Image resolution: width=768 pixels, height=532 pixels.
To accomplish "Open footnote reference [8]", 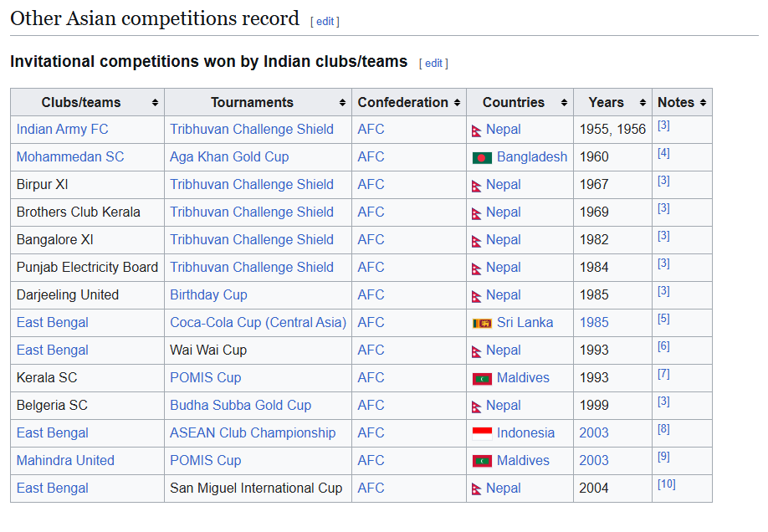I will pyautogui.click(x=663, y=428).
